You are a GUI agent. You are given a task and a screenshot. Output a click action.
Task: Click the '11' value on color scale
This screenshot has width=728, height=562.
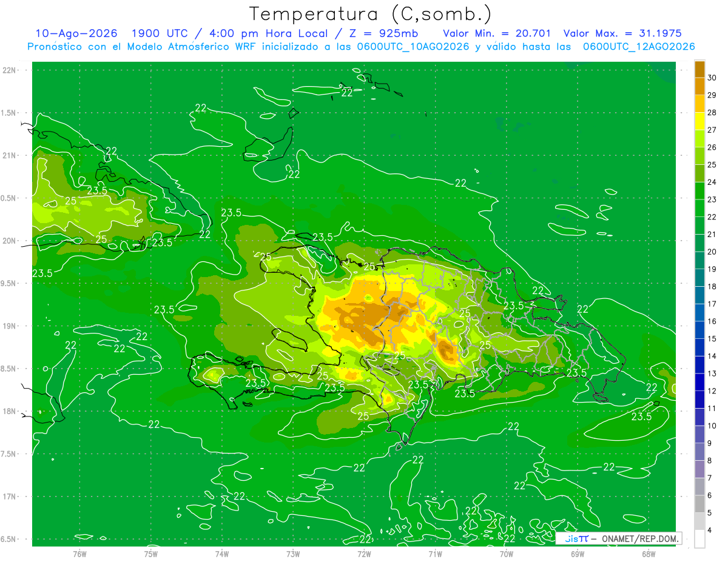click(712, 409)
